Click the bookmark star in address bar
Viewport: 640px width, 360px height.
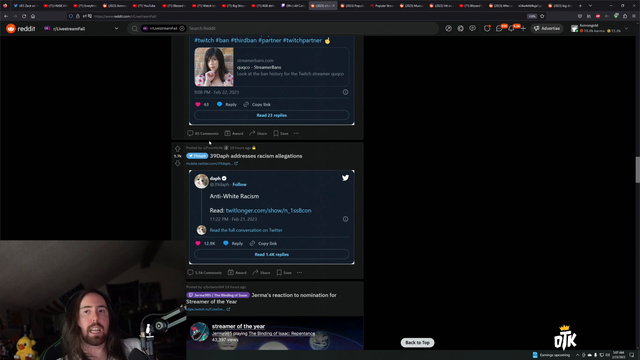point(542,16)
